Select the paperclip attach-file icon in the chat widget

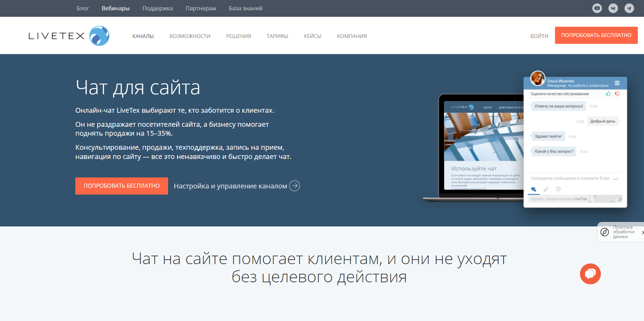pos(546,189)
